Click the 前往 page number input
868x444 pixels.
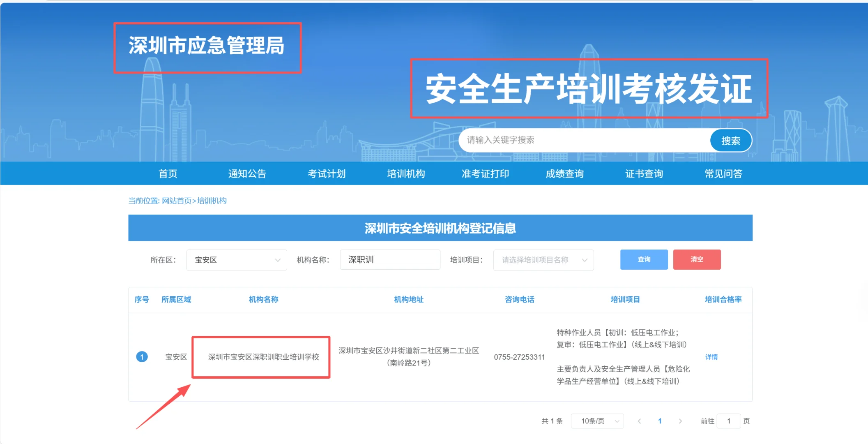[x=728, y=421]
